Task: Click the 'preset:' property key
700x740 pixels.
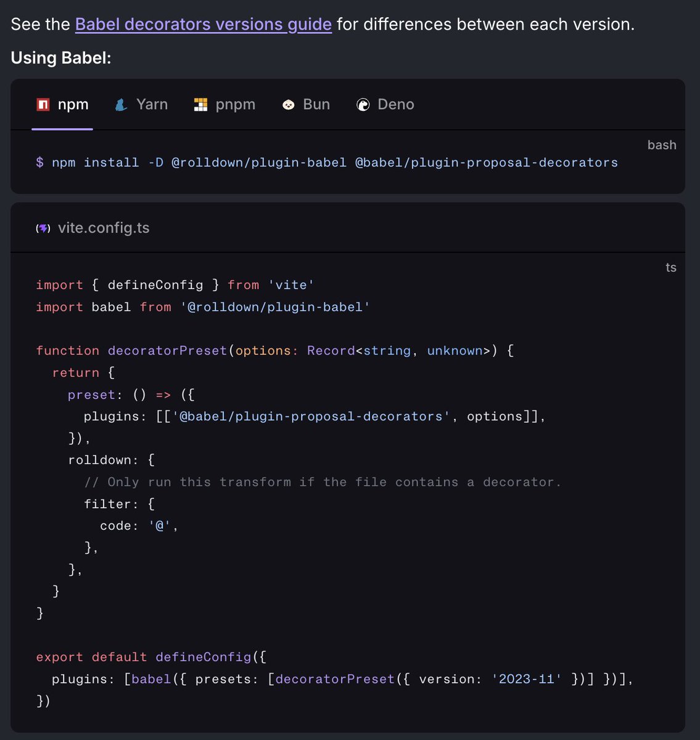Action: point(96,395)
